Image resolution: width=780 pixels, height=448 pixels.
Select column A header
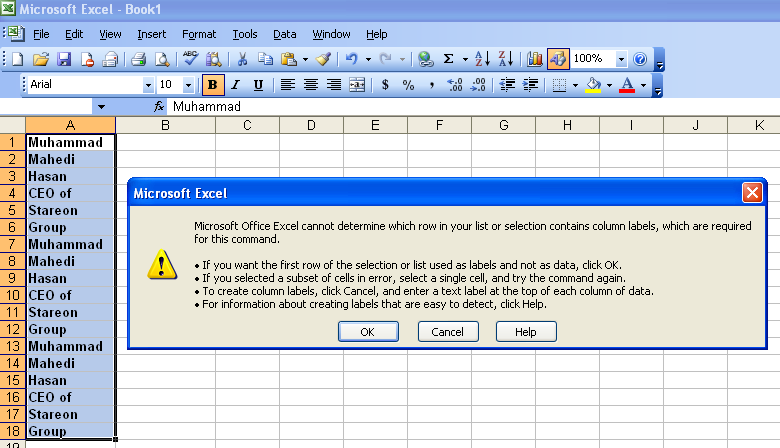70,125
